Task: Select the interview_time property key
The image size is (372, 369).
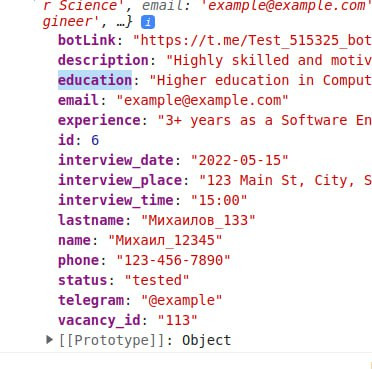Action: pos(116,200)
